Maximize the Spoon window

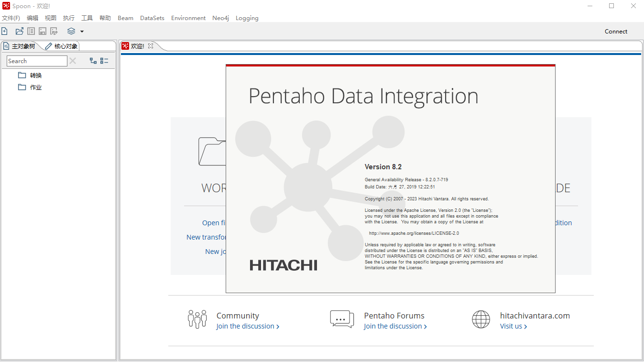611,6
